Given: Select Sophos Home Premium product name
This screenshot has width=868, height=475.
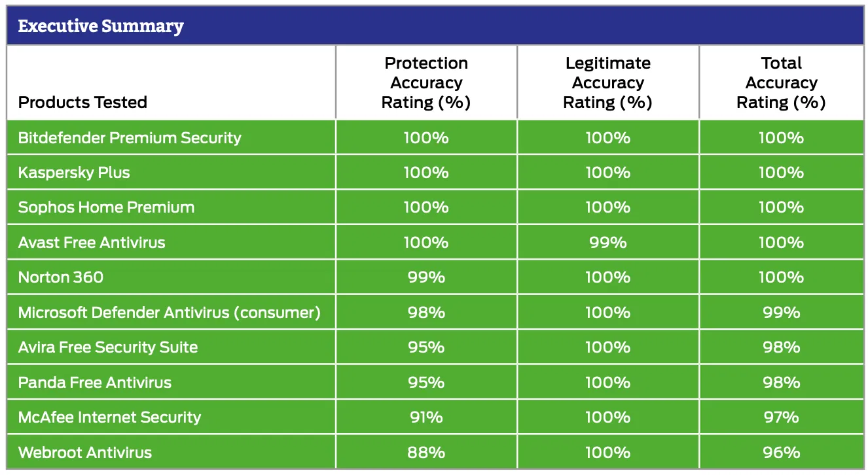Looking at the screenshot, I should point(106,207).
